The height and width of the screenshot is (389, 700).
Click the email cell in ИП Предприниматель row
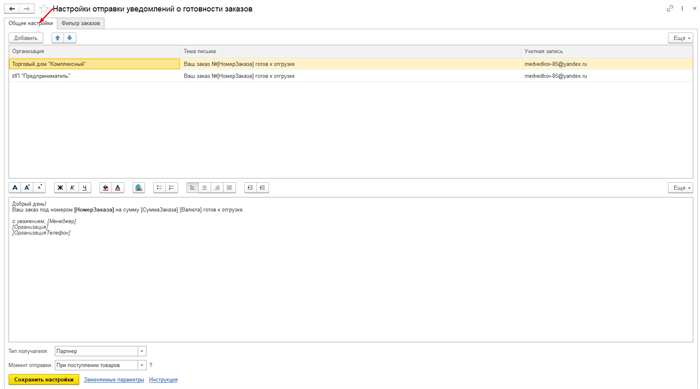607,76
